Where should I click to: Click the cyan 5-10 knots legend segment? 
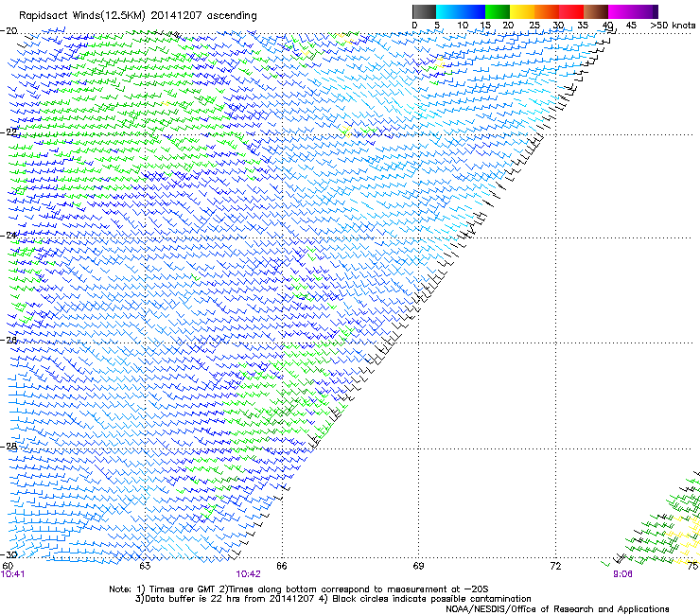448,11
